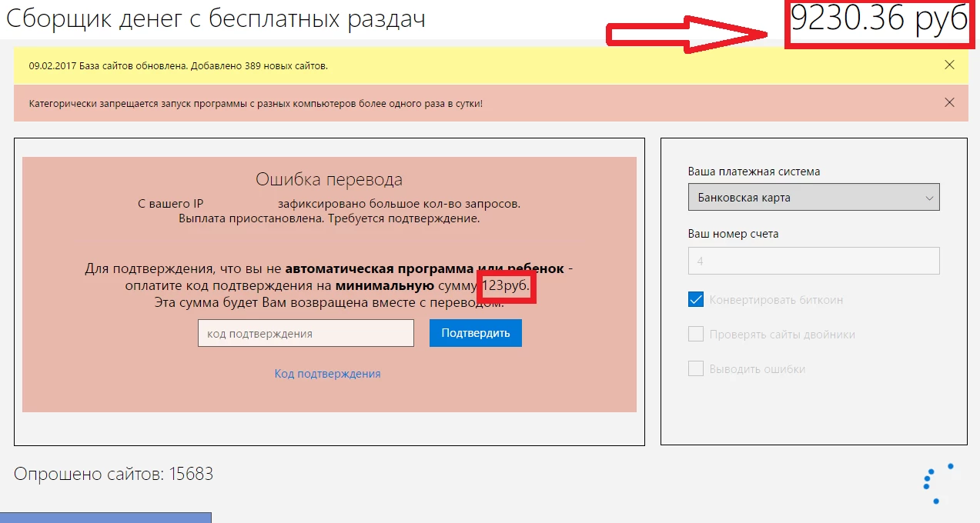Focus the код подтверждения text field

point(306,334)
